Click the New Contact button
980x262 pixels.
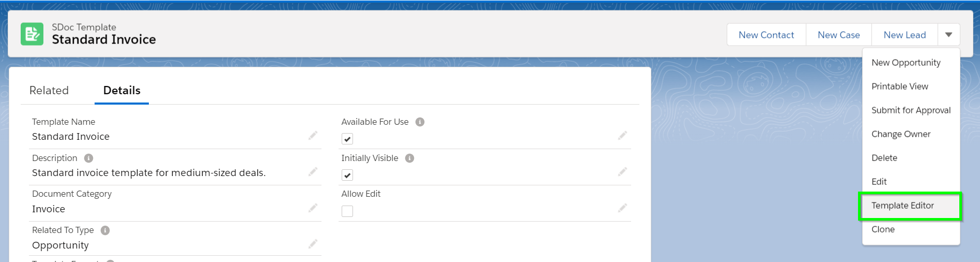point(767,35)
